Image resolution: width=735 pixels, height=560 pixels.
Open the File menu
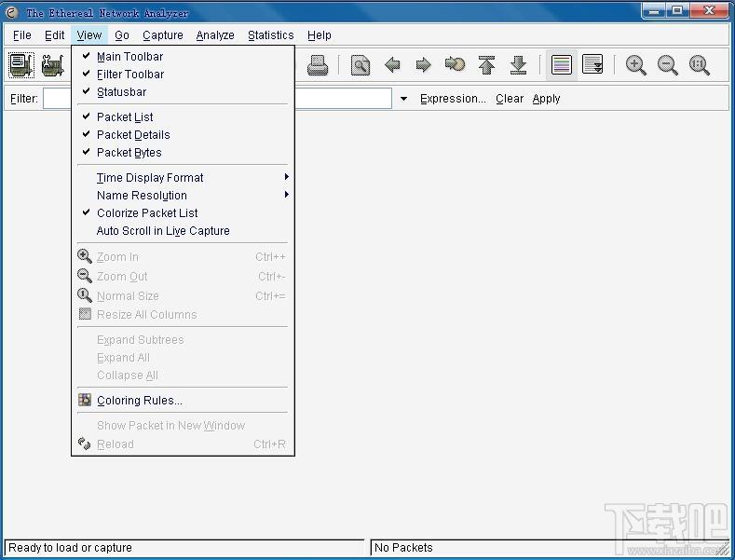pyautogui.click(x=22, y=35)
